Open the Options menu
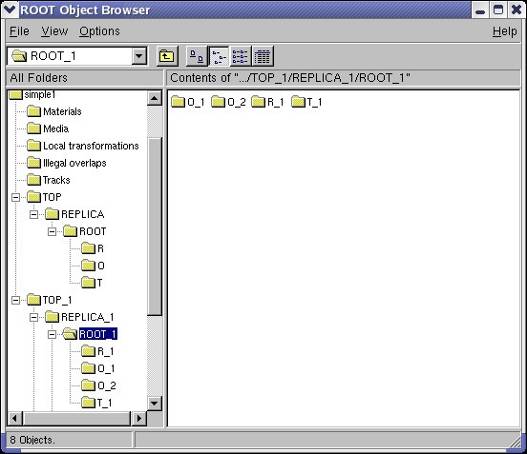 pyautogui.click(x=99, y=31)
